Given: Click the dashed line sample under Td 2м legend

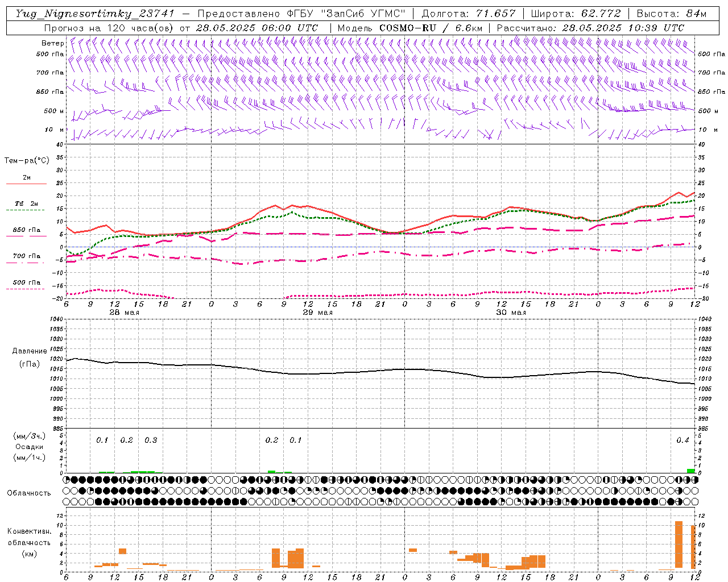Looking at the screenshot, I should tap(26, 210).
